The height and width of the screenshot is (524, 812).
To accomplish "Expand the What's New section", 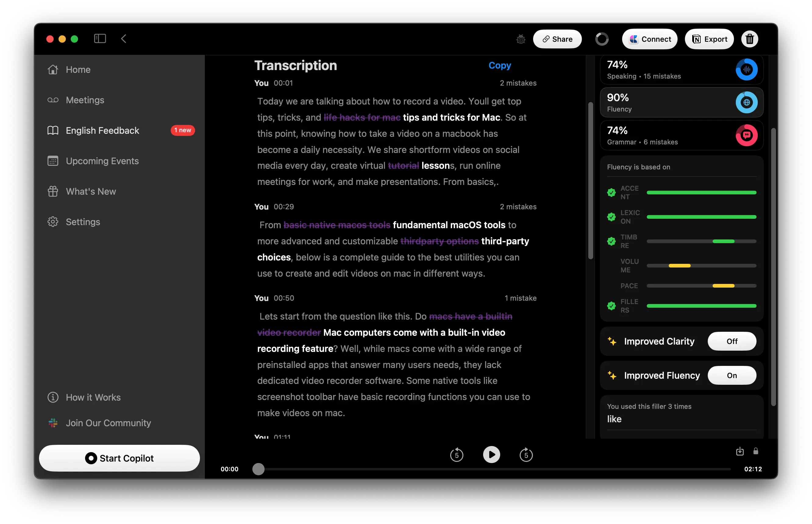I will click(90, 191).
